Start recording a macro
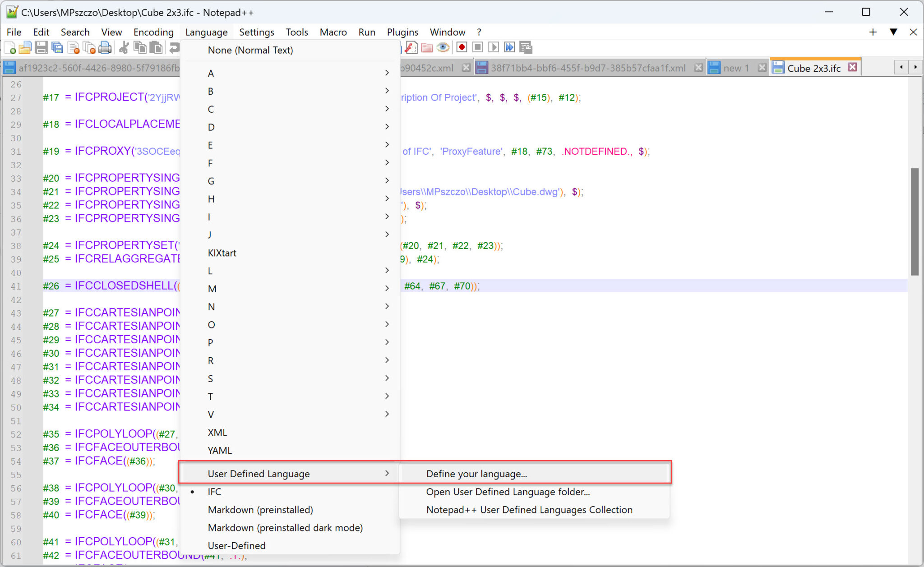This screenshot has height=567, width=924. [x=462, y=47]
